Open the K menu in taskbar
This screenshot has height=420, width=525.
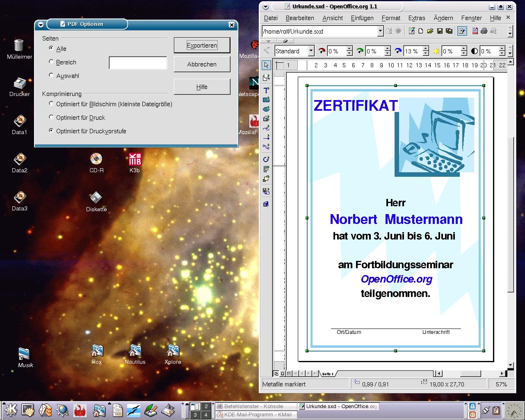(10, 410)
